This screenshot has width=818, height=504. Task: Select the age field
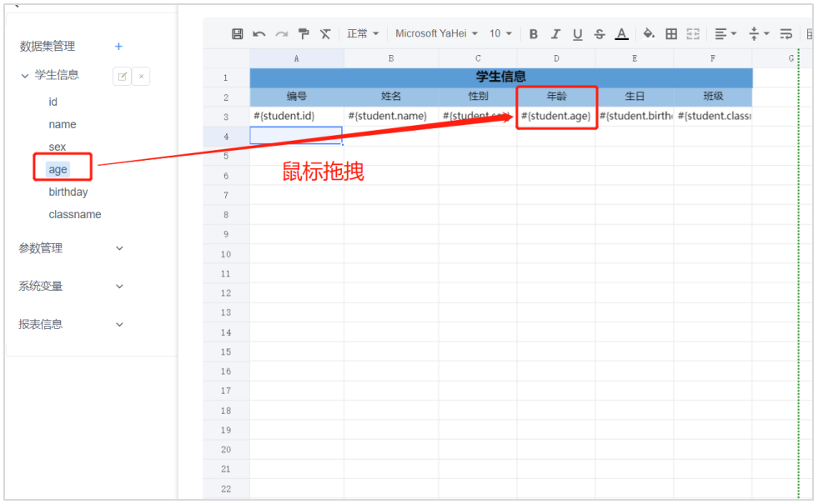58,169
